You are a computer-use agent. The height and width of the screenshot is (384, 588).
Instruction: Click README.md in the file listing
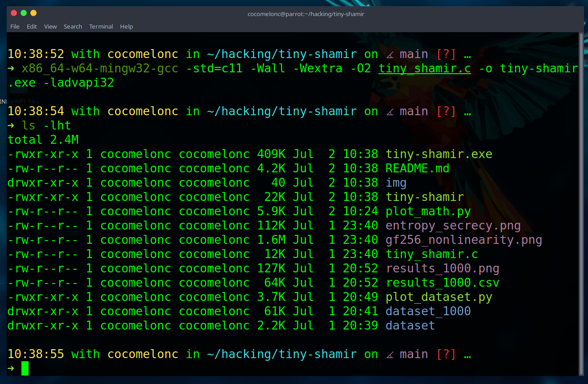[x=418, y=168]
